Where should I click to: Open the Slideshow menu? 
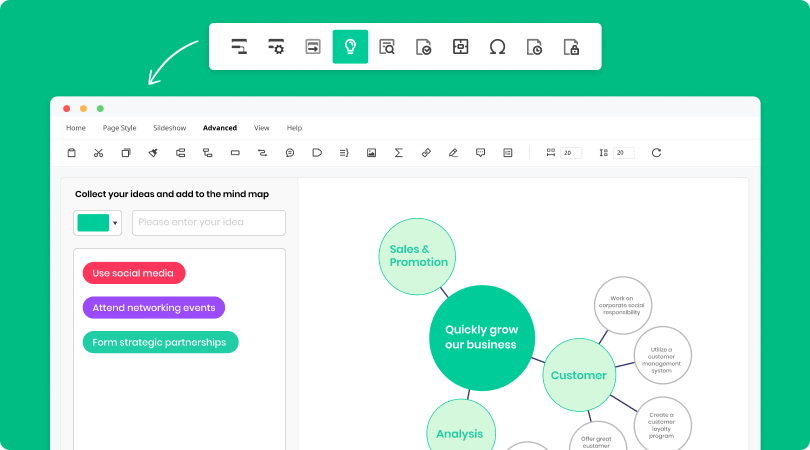point(169,128)
